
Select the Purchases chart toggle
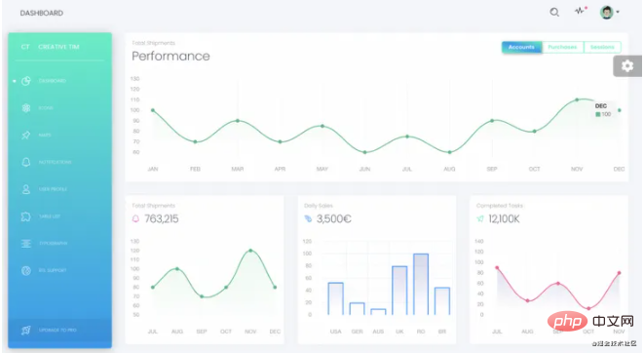pyautogui.click(x=563, y=47)
